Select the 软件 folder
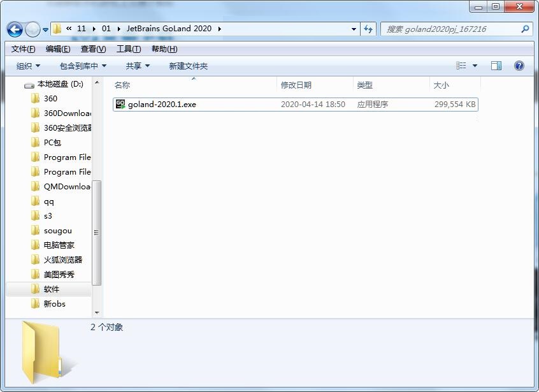The image size is (539, 392). click(51, 289)
